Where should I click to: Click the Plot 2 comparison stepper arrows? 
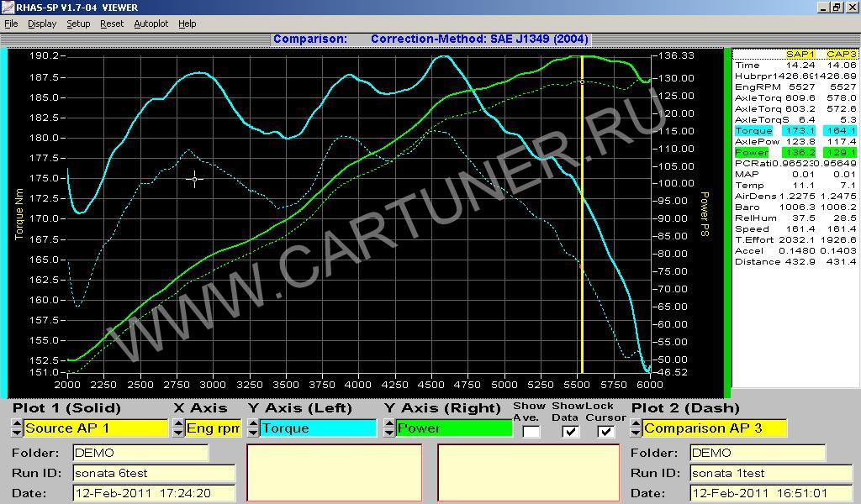tap(637, 428)
